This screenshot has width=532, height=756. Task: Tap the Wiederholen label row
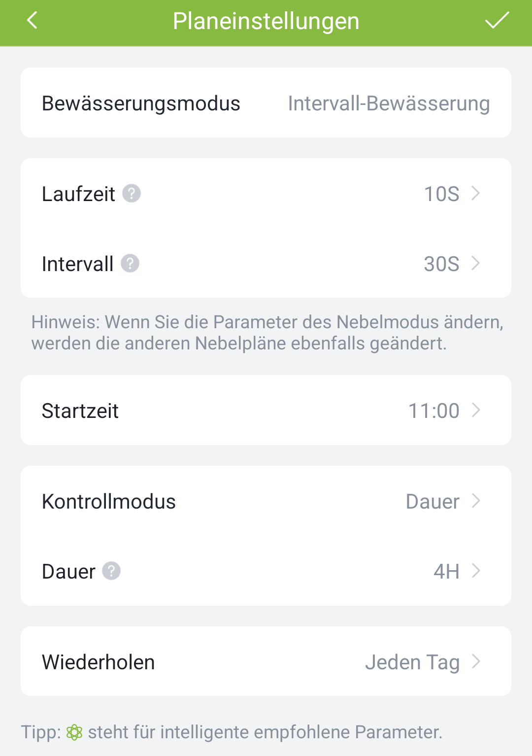click(x=266, y=661)
